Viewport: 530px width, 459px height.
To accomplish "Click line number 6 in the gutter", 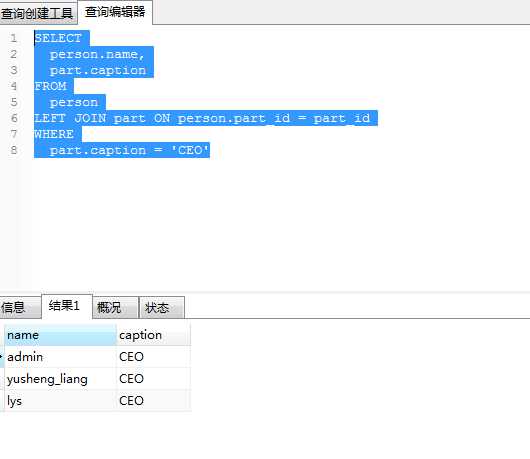I will coord(14,118).
